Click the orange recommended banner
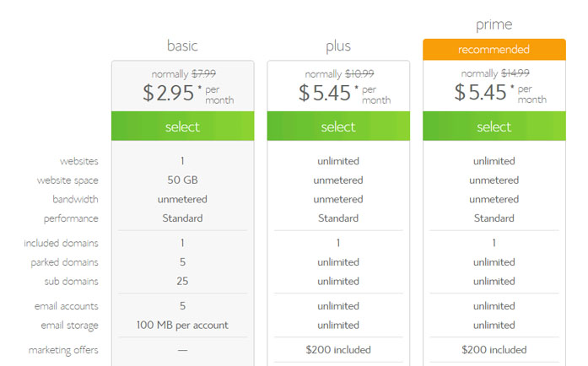588x366 pixels. (494, 50)
